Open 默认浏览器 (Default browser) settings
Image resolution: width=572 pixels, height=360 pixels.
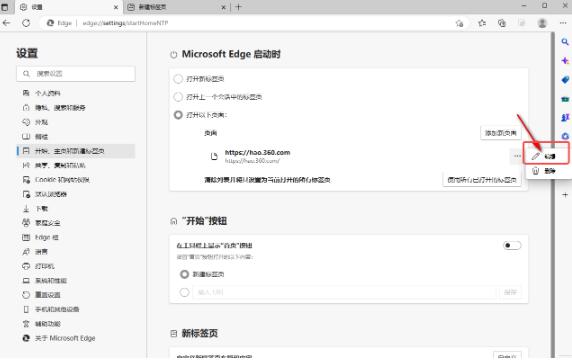coord(76,194)
